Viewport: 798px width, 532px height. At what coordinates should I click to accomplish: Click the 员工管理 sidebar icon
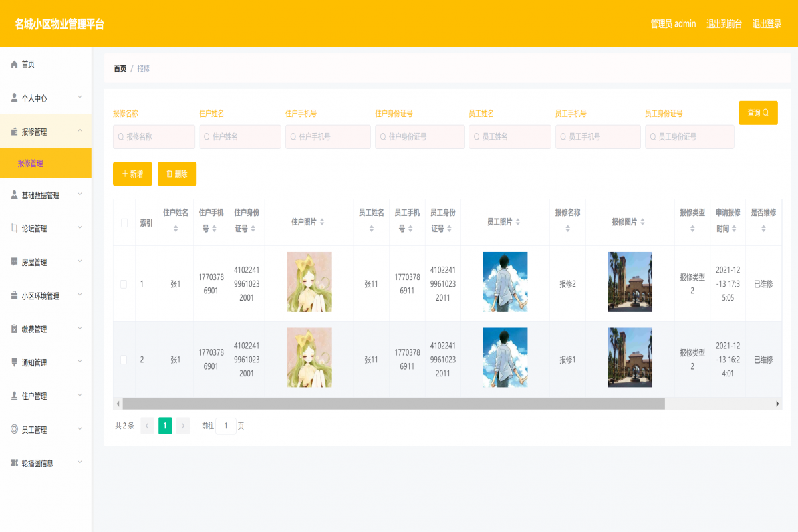coord(15,430)
